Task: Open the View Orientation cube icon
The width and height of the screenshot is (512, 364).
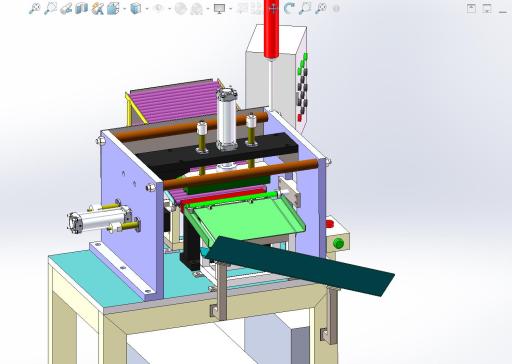Action: coord(113,9)
